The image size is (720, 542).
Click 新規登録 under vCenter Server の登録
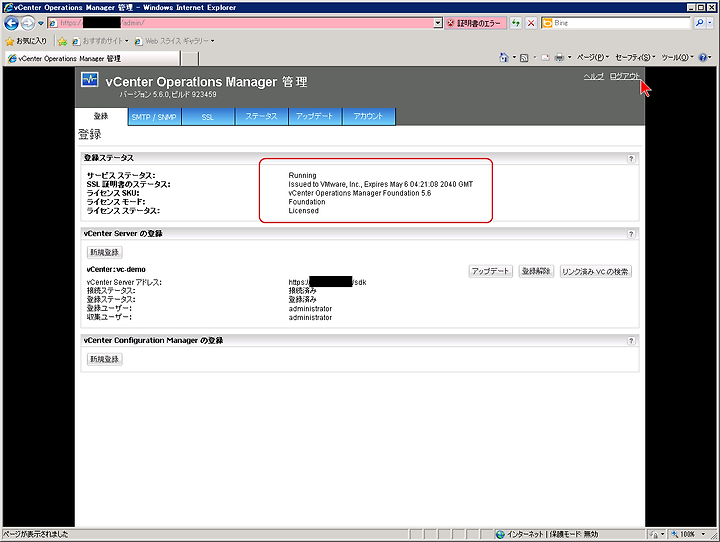105,252
